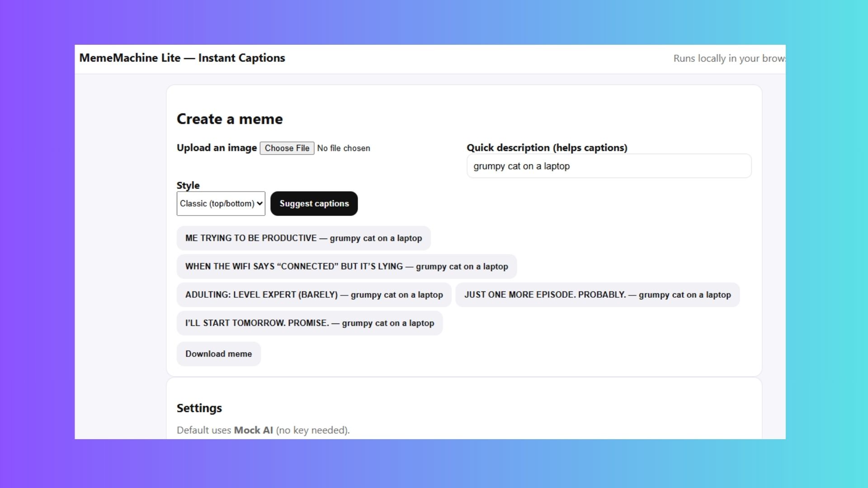Click the '(no key needed)' settings note
This screenshot has height=488, width=868.
click(312, 430)
